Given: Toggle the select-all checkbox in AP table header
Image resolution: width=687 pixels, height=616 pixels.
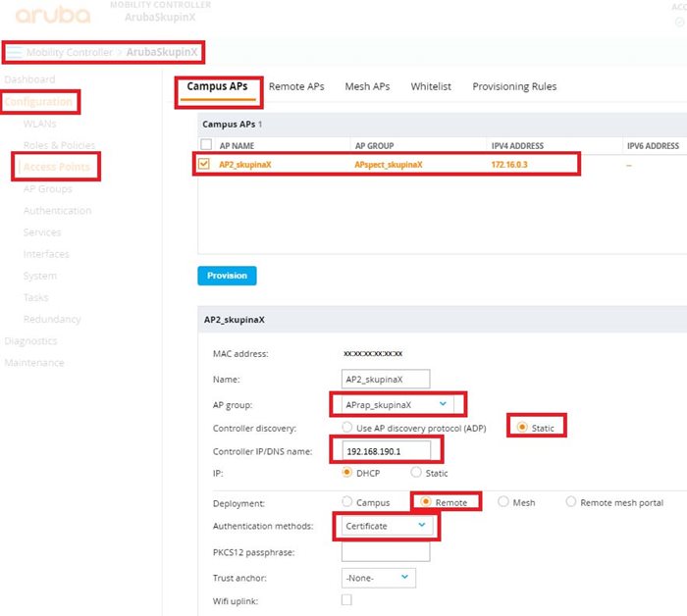Looking at the screenshot, I should coord(206,144).
